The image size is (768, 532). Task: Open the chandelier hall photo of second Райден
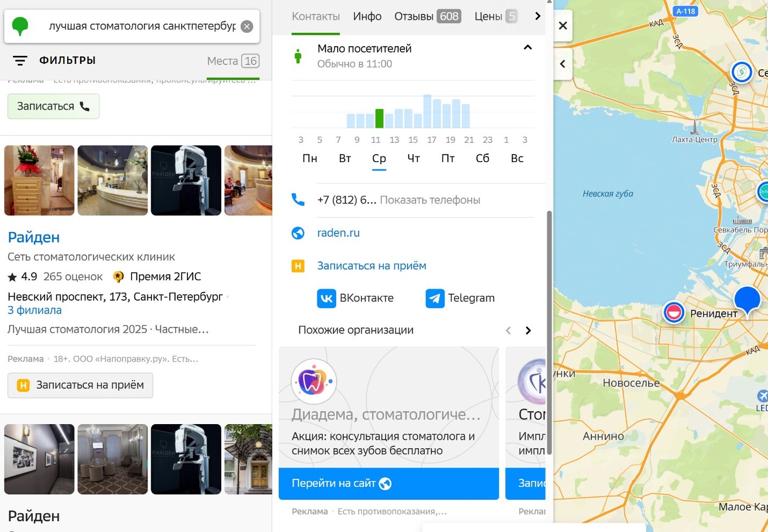click(112, 459)
